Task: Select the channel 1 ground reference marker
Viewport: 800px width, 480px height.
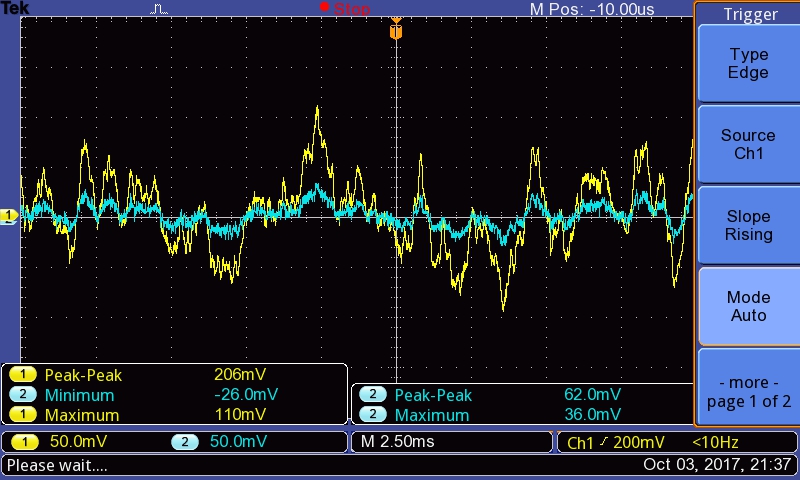Action: (9, 215)
